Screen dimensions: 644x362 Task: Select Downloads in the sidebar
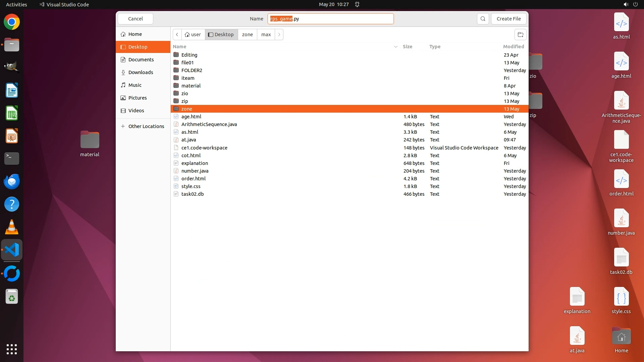point(141,72)
